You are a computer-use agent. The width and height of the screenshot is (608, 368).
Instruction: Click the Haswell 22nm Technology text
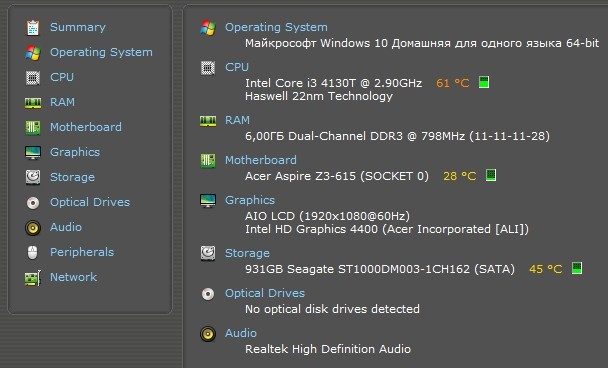pos(319,96)
